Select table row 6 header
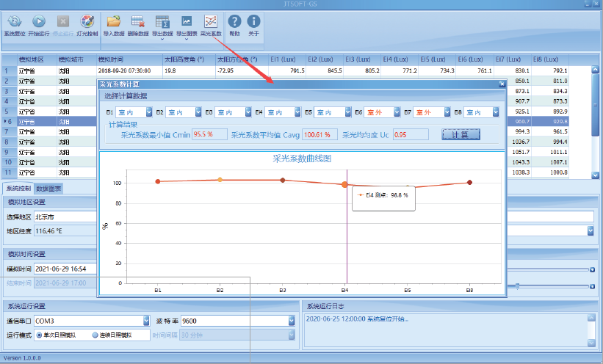Screen dimensions: 603x364 pos(10,122)
